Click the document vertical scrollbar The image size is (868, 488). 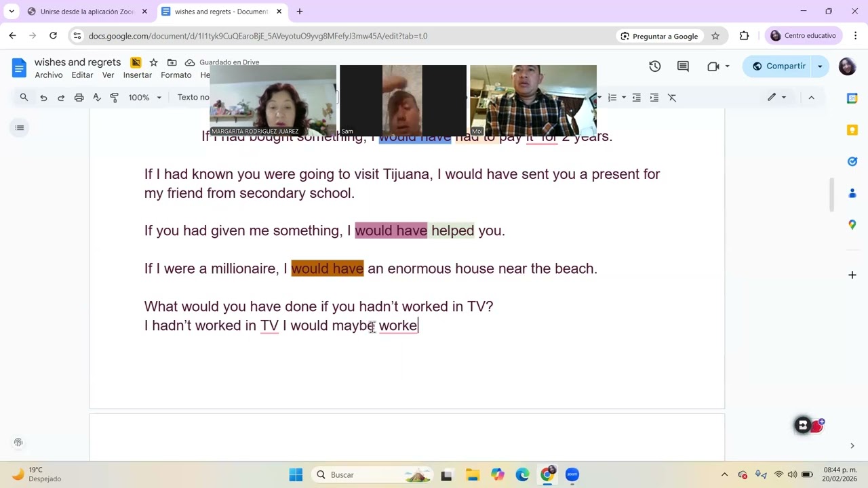[831, 195]
